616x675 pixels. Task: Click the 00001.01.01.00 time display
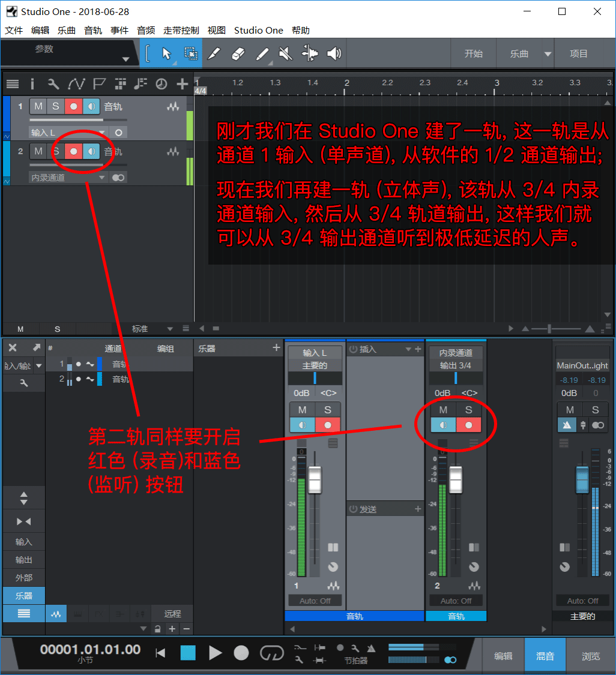91,649
